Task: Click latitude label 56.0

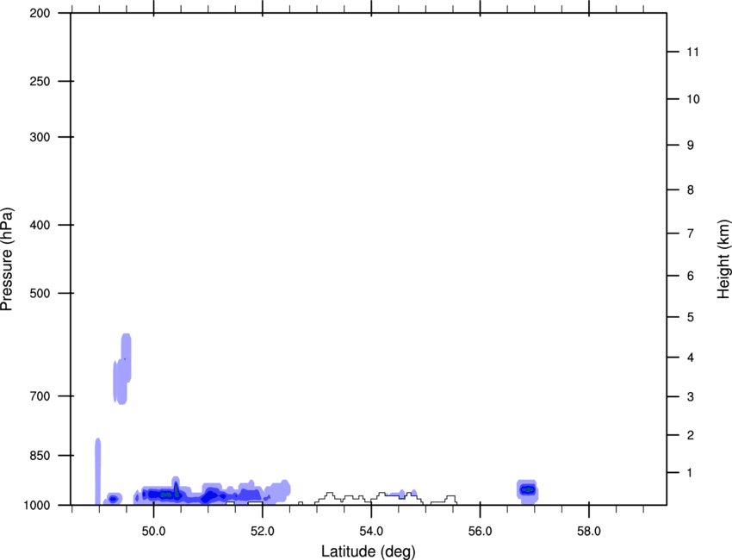Action: pyautogui.click(x=480, y=532)
